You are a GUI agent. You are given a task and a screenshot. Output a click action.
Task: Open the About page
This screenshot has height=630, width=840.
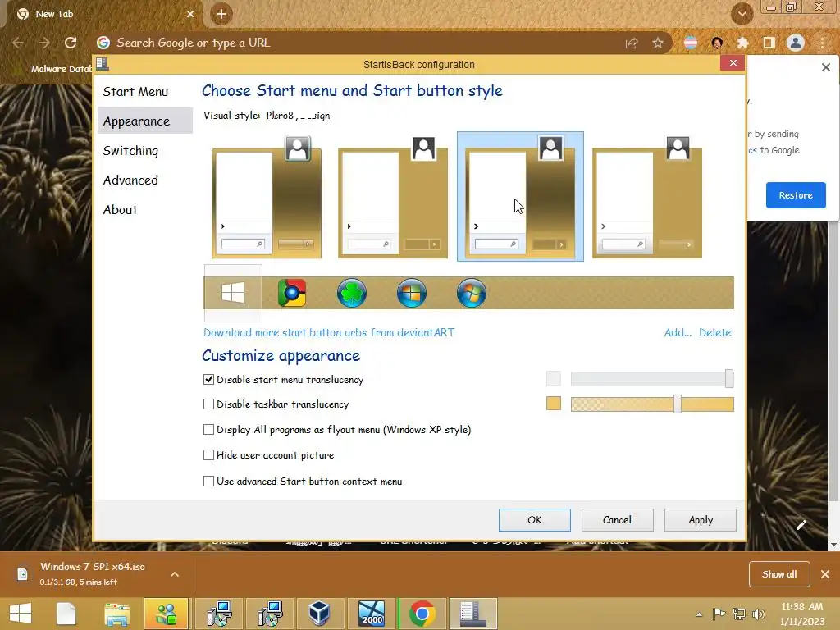click(121, 209)
